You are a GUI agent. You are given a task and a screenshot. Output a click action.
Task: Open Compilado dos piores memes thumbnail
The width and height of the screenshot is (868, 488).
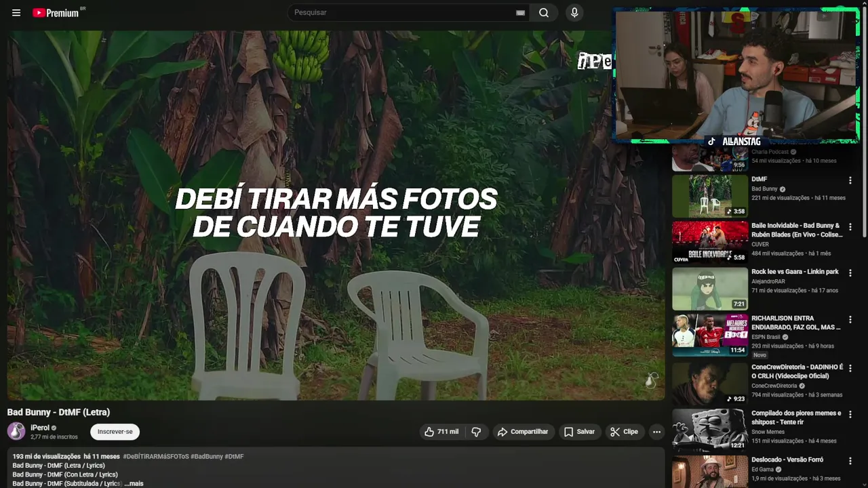click(x=710, y=430)
